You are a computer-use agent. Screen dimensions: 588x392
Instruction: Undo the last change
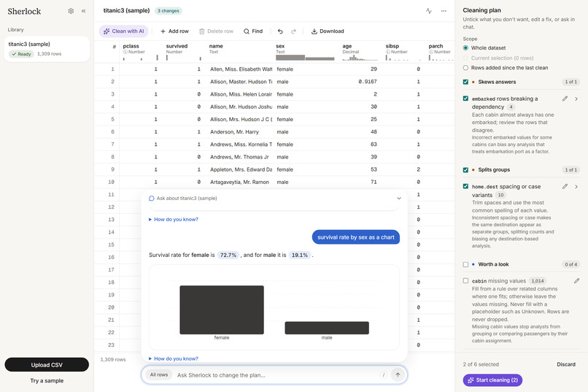pyautogui.click(x=280, y=31)
